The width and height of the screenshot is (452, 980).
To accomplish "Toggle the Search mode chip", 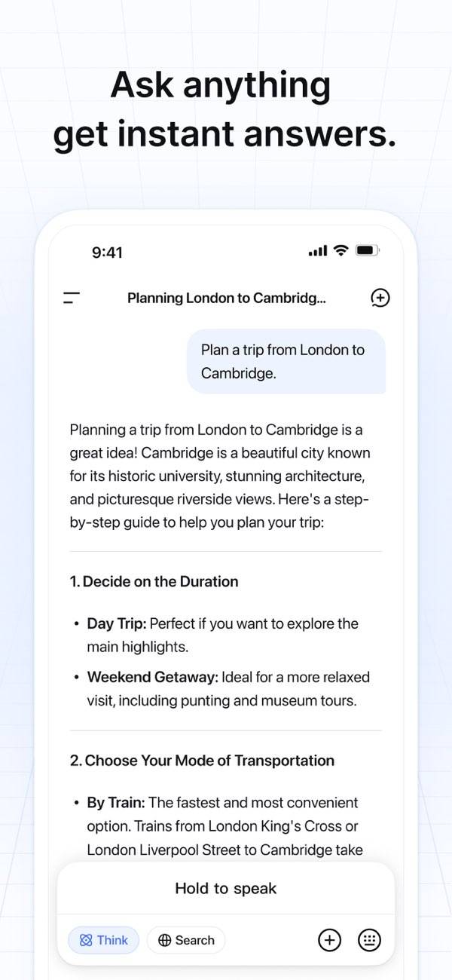I will tap(186, 940).
